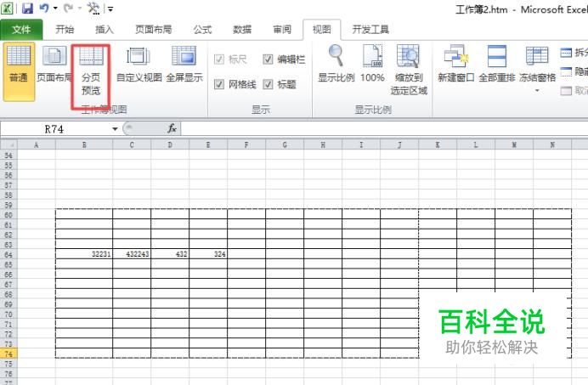Select cell containing 324

coord(208,254)
